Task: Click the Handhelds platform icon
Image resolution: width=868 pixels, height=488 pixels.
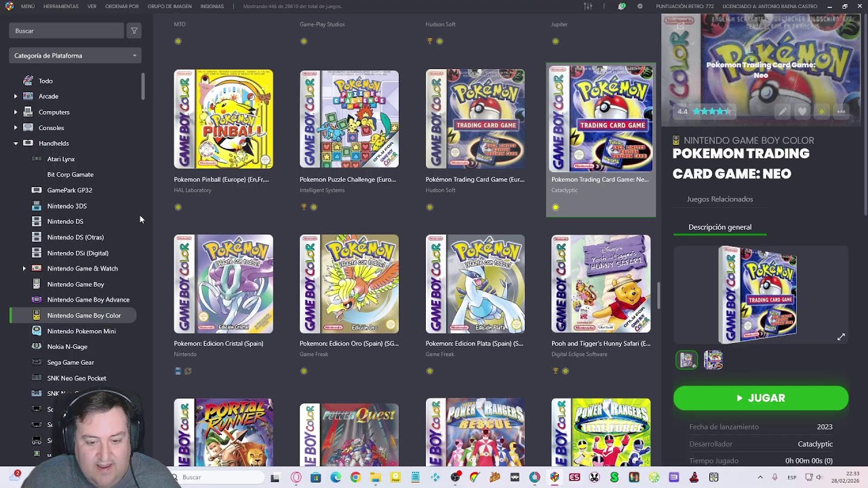Action: [28, 143]
